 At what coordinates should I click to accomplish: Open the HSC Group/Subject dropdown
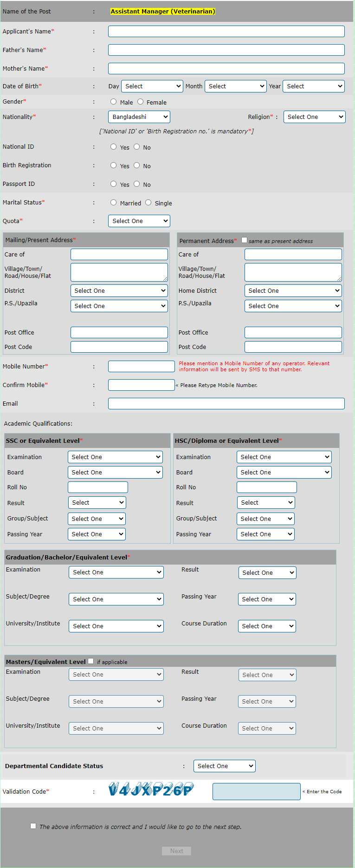coord(266,519)
